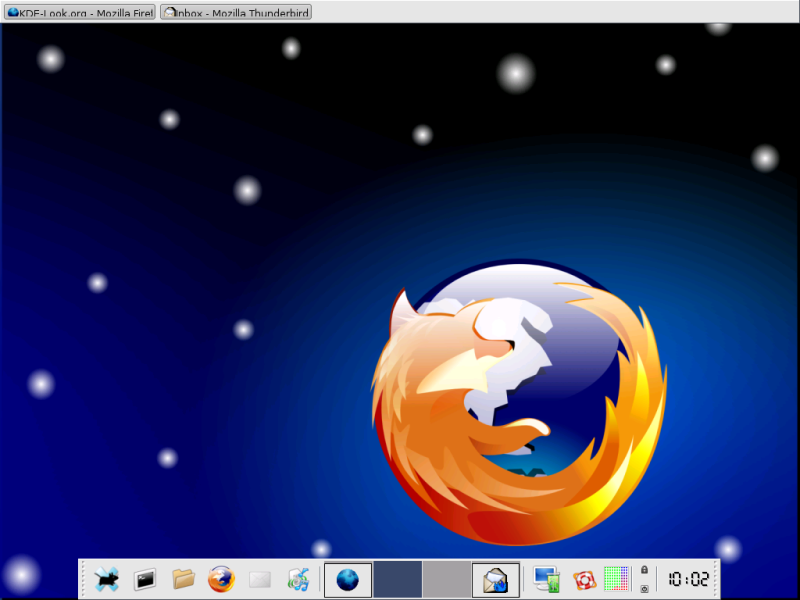This screenshot has height=600, width=800.
Task: Open the Xfce mouse menu
Action: [107, 579]
